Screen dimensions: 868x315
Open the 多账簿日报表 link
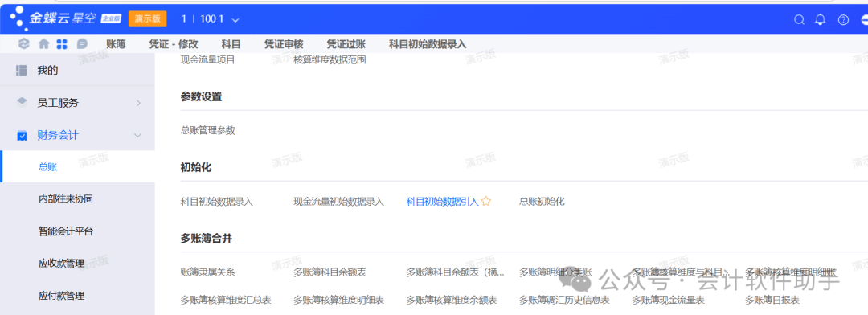(772, 300)
